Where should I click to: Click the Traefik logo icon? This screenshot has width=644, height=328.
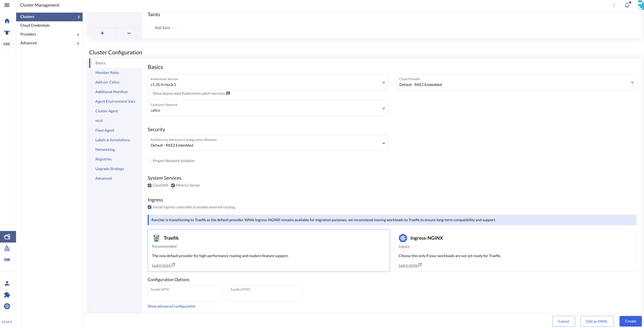(157, 238)
